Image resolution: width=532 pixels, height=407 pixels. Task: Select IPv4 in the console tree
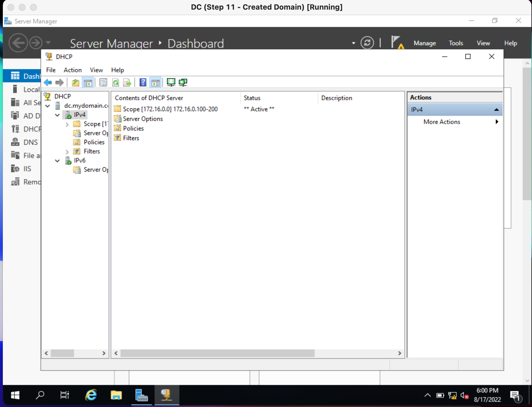coord(80,115)
